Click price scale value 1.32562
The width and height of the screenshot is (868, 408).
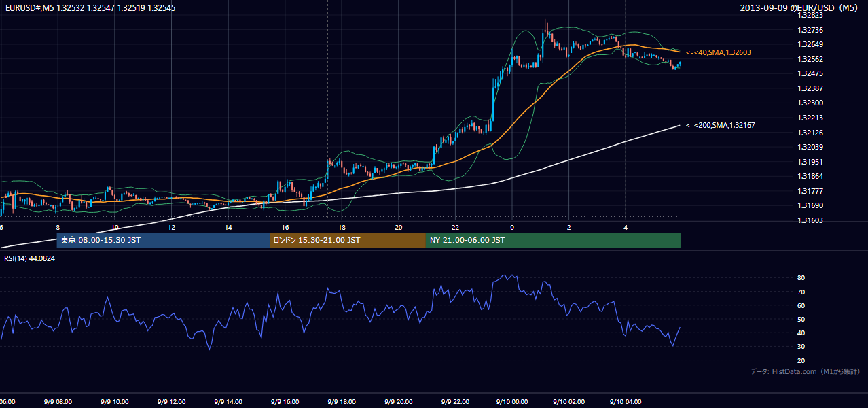(x=810, y=59)
